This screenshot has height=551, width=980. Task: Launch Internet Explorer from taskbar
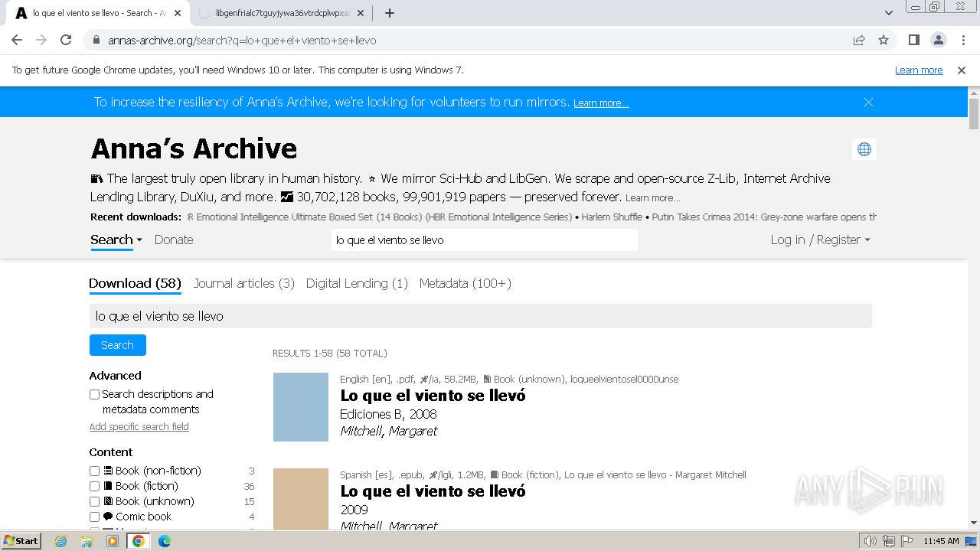click(x=61, y=541)
